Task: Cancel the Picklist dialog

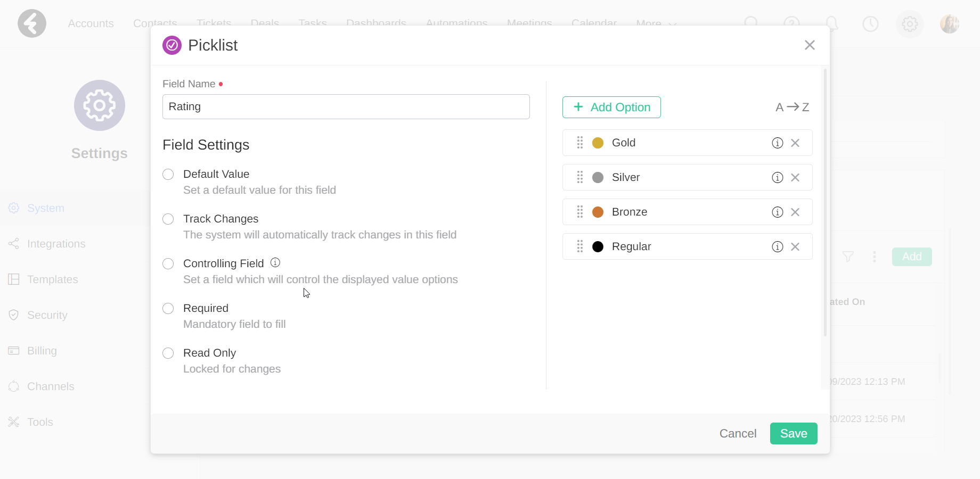Action: tap(738, 434)
